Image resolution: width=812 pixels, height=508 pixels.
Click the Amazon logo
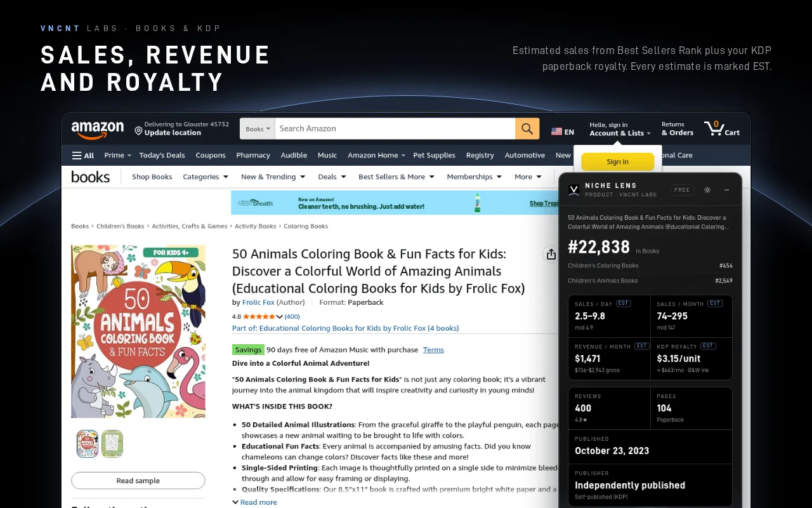click(x=98, y=130)
